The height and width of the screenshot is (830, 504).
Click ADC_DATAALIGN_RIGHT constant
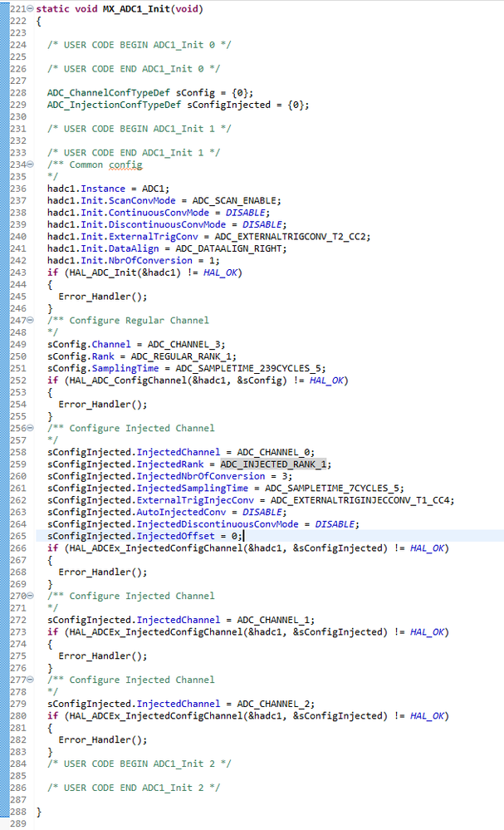tap(228, 248)
